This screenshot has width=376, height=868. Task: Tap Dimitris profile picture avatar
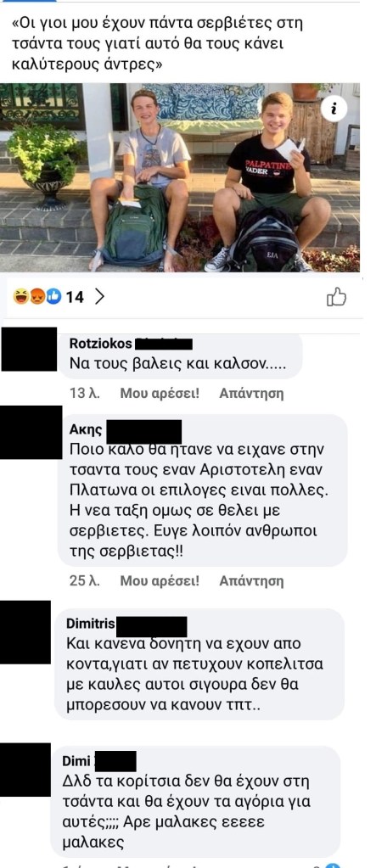pyautogui.click(x=25, y=632)
